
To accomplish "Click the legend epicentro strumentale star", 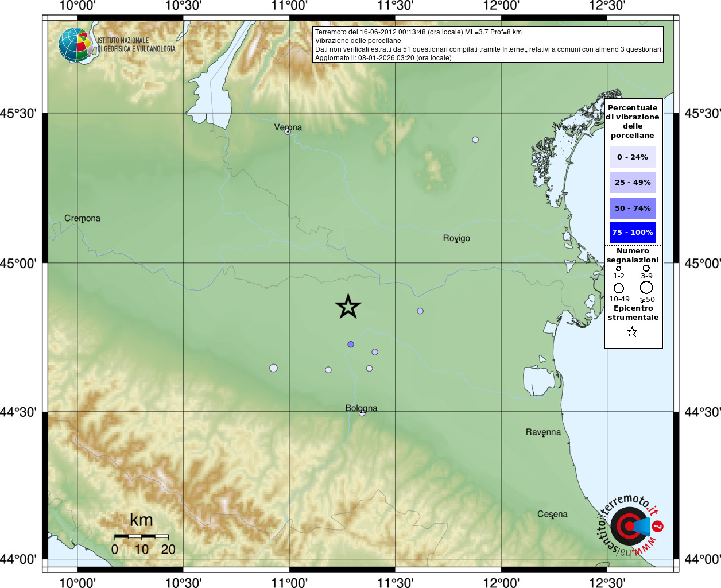I will (x=632, y=332).
